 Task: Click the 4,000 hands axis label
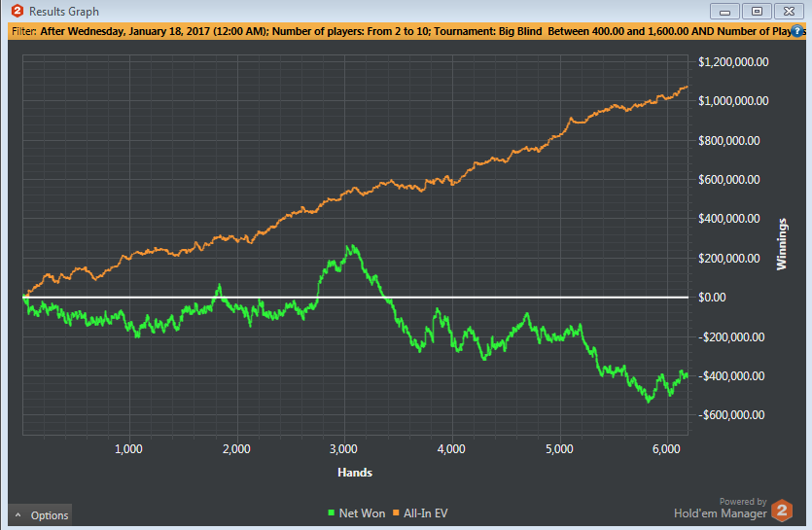pyautogui.click(x=451, y=449)
